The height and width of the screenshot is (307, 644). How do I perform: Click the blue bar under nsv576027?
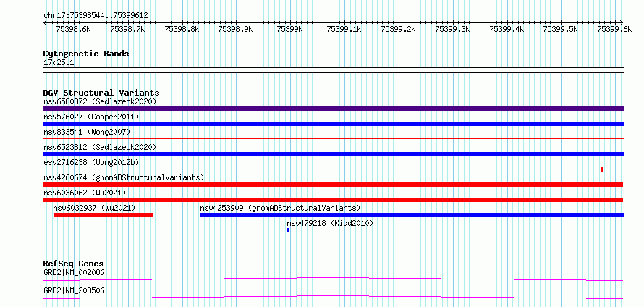pyautogui.click(x=333, y=124)
